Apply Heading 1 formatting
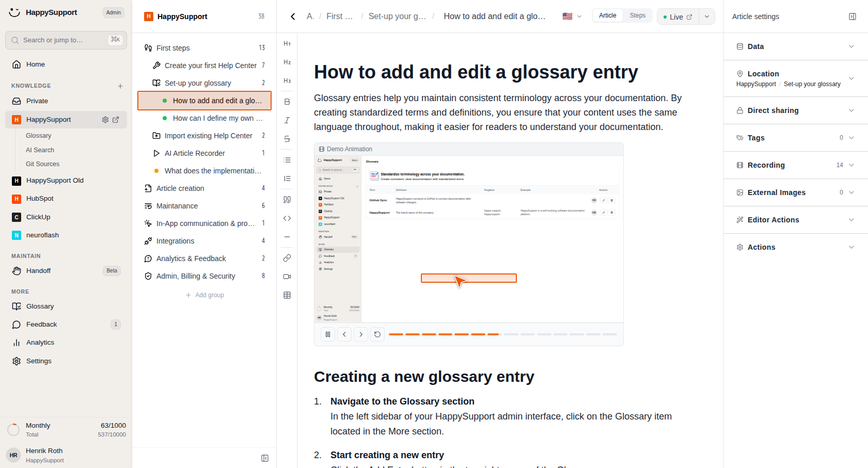The image size is (868, 468). pos(287,44)
